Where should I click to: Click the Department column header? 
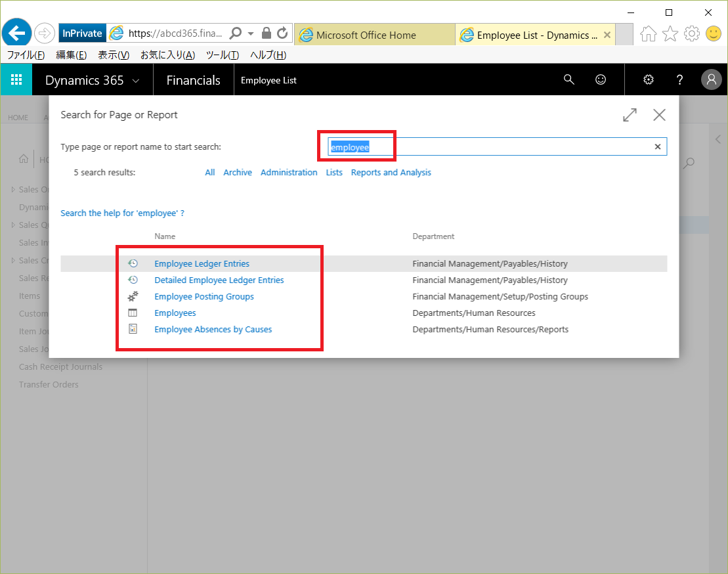[x=433, y=236]
